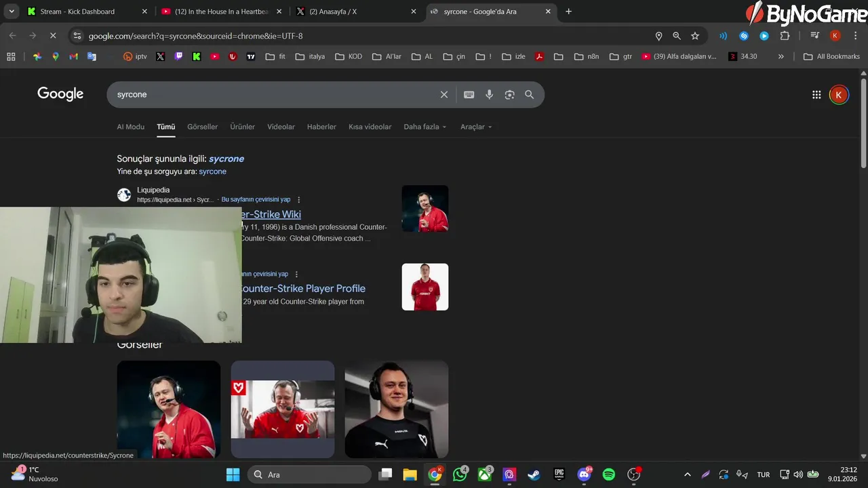Open the Chrome profile K avatar
Viewport: 868px width, 488px height.
835,36
